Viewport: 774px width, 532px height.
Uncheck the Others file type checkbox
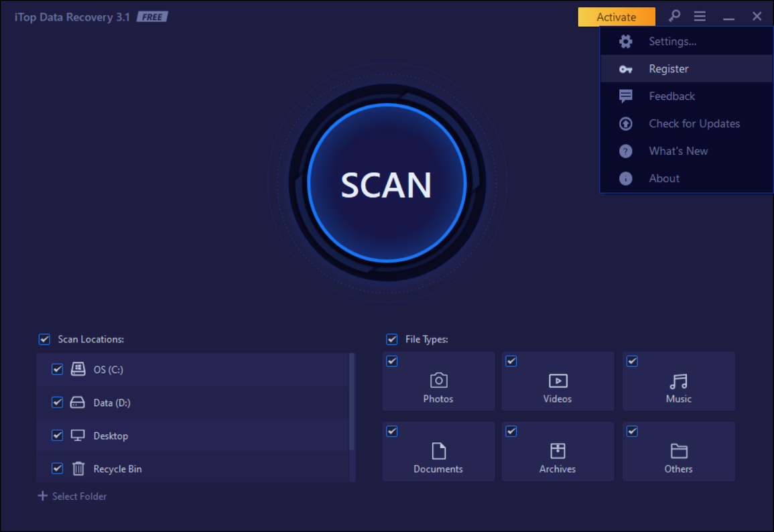[x=632, y=431]
